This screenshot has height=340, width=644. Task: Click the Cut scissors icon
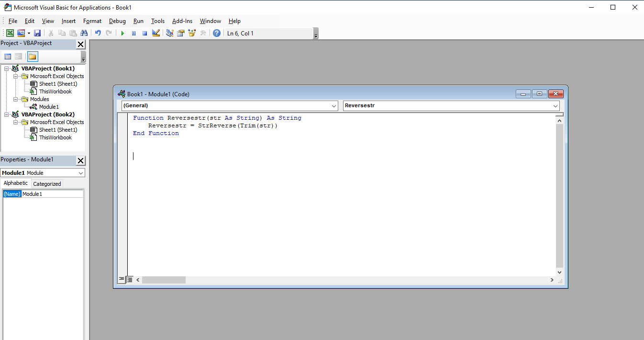tap(51, 33)
